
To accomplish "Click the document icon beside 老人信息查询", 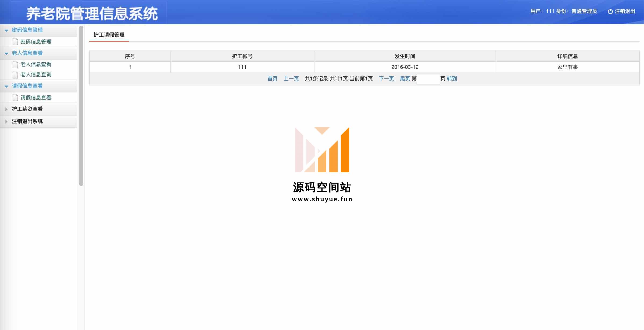I will [x=15, y=75].
